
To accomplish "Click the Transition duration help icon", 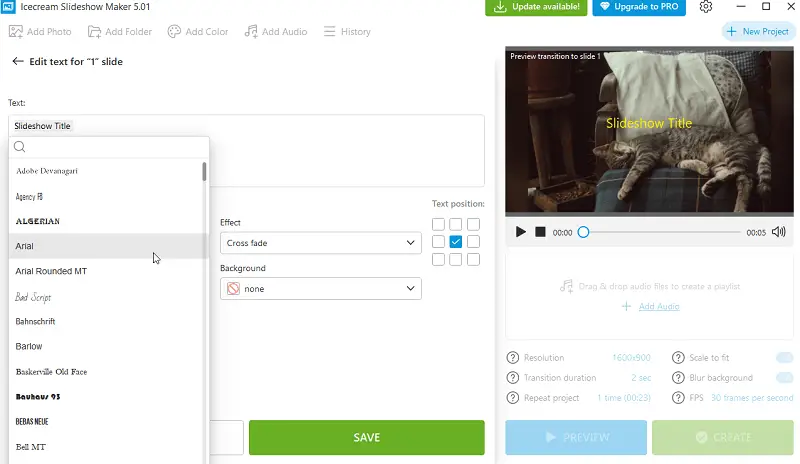I will (x=513, y=378).
